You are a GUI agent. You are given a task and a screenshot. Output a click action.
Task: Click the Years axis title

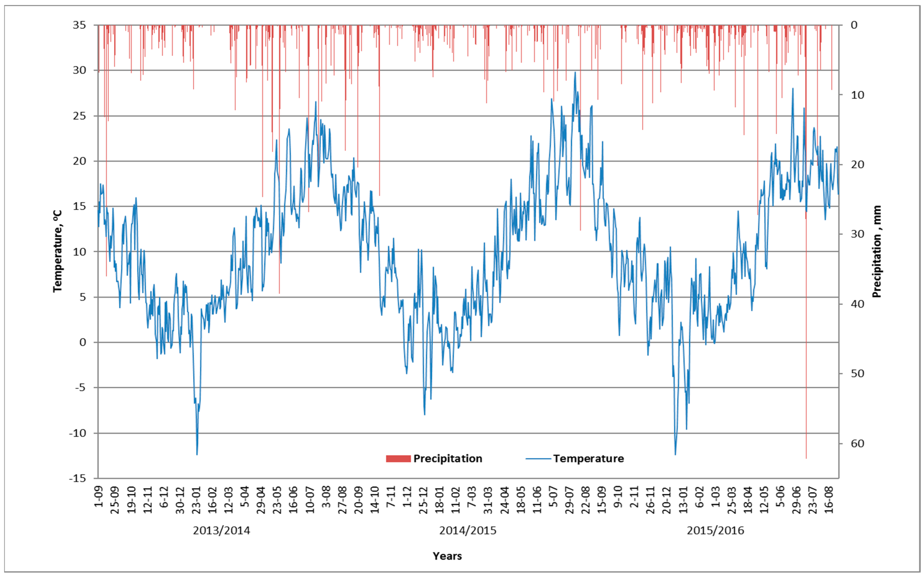(x=447, y=556)
